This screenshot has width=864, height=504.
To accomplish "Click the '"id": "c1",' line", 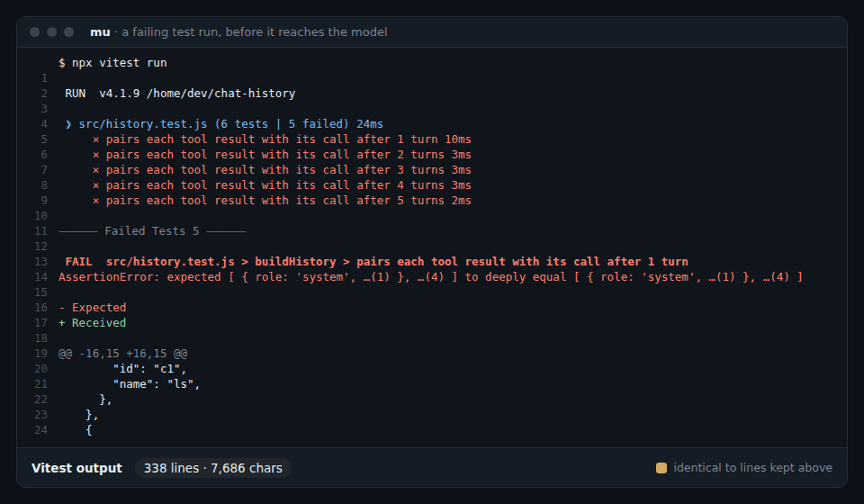I will [150, 369].
